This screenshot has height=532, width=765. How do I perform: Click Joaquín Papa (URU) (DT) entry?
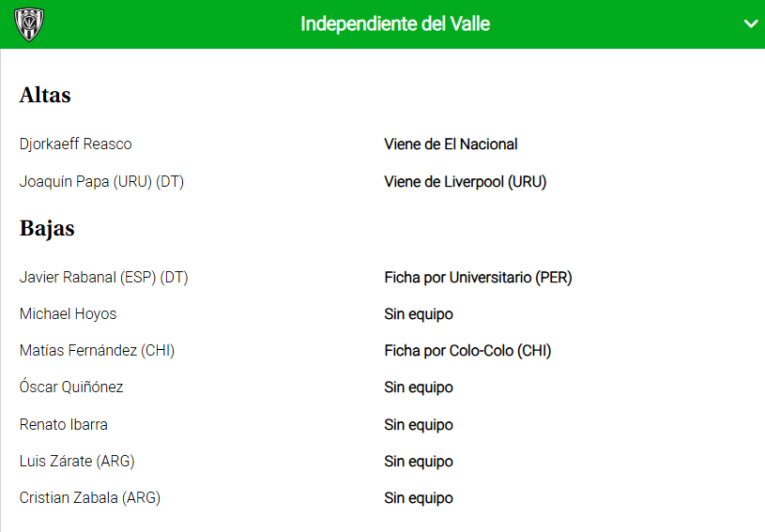[x=101, y=182]
